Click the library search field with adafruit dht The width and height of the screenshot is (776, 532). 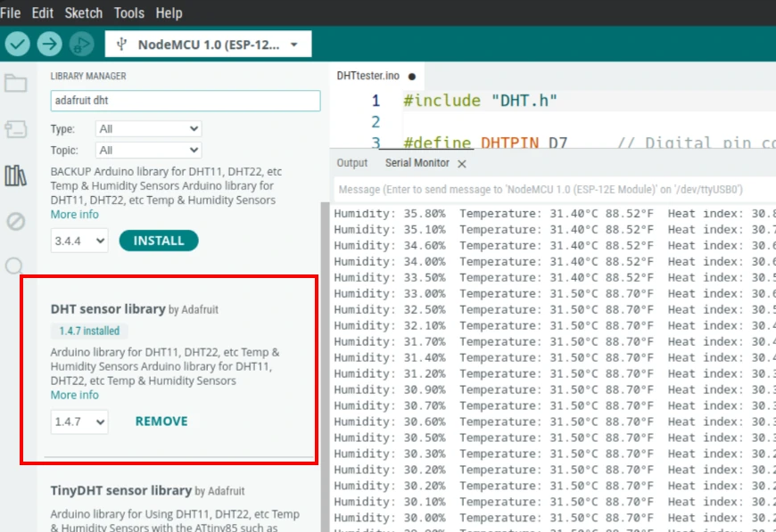pos(186,101)
